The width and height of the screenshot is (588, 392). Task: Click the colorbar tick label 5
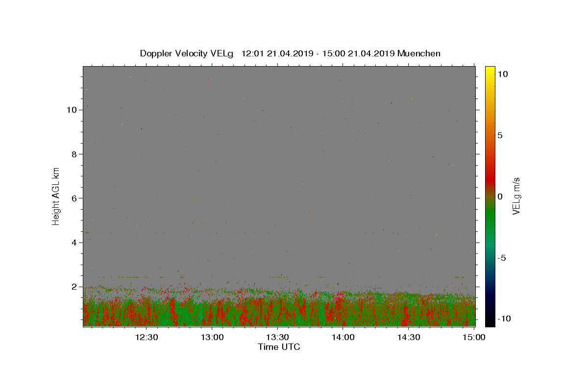pyautogui.click(x=500, y=135)
